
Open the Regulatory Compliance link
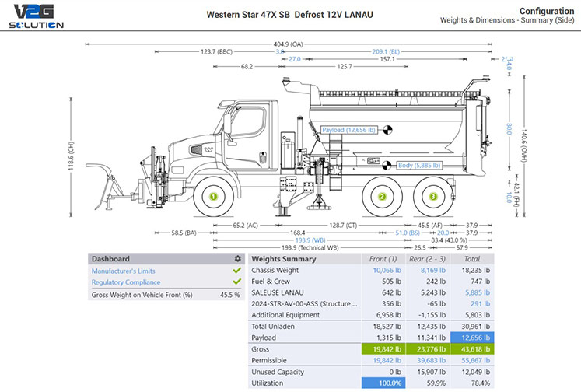[124, 282]
